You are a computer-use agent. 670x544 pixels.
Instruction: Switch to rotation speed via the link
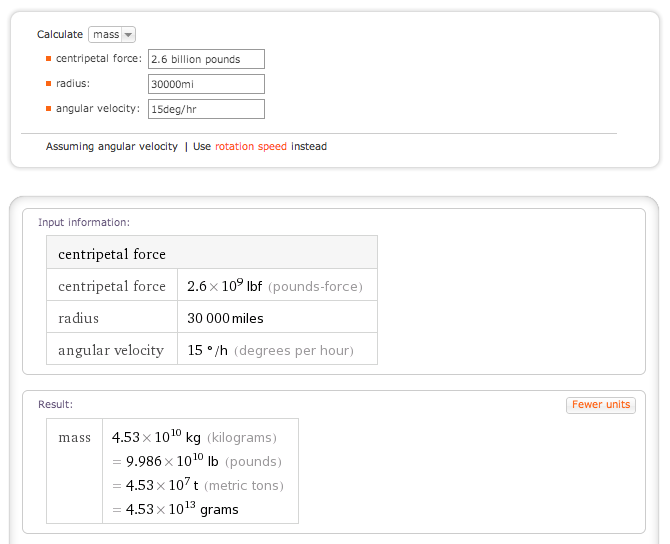click(x=250, y=147)
